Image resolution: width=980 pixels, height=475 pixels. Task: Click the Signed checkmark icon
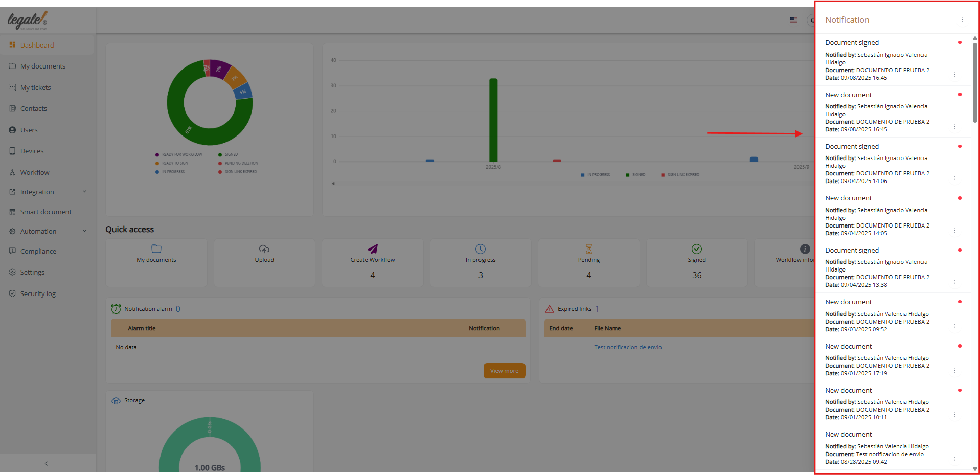pos(697,249)
